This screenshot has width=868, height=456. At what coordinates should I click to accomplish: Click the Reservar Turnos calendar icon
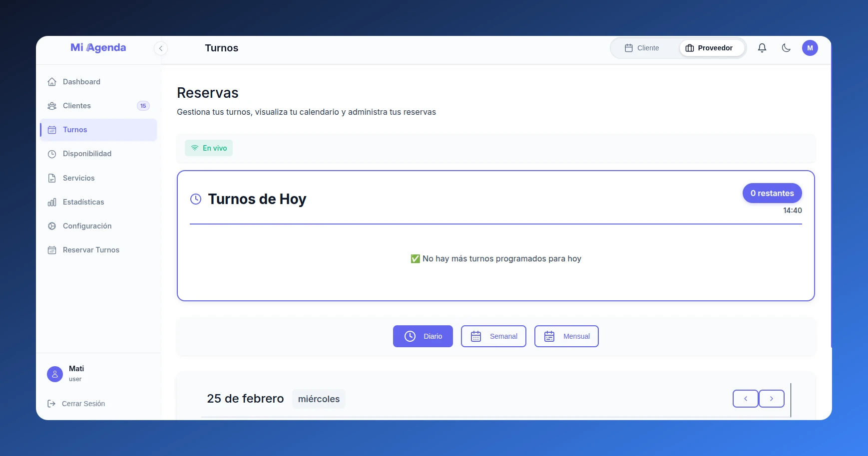click(52, 250)
